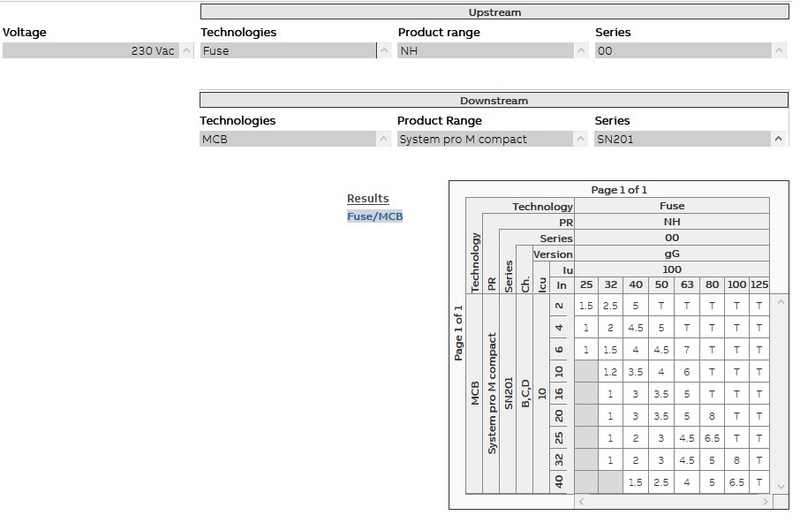Click the "Page 1 of 1" table title
The image size is (800, 523).
point(619,190)
